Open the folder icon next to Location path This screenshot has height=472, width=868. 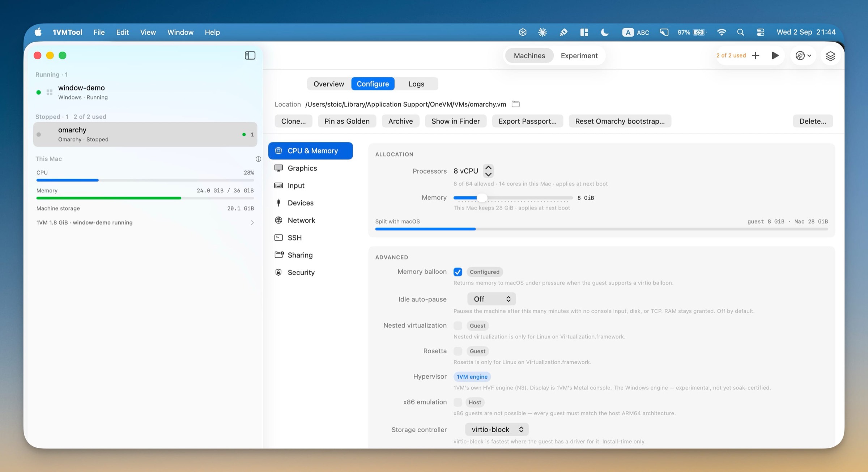point(516,104)
